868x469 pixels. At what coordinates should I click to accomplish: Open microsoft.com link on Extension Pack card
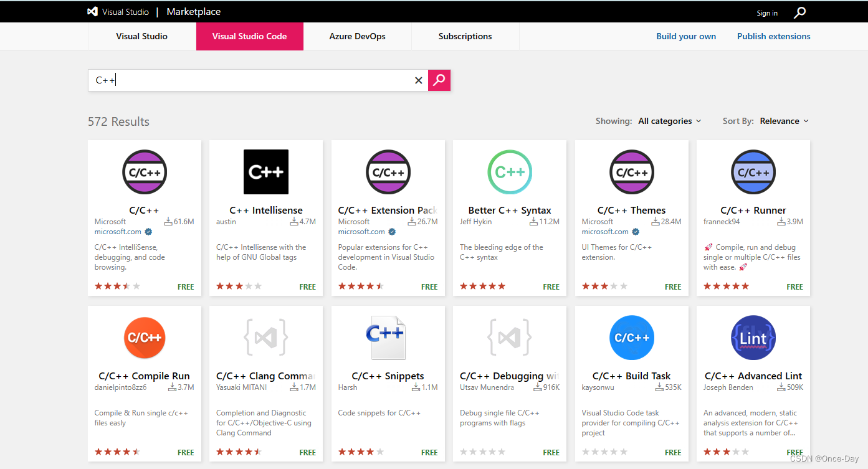point(361,232)
